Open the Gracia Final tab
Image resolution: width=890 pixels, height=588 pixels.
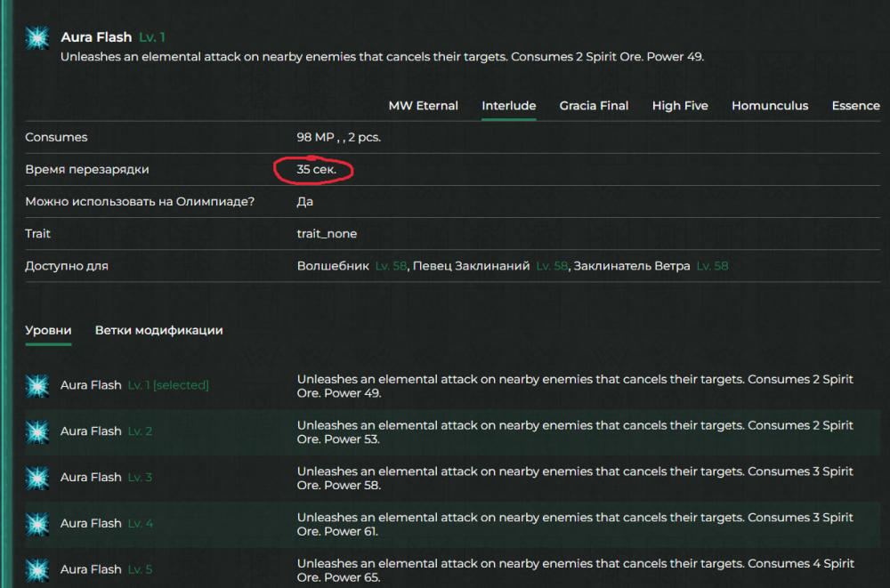594,106
